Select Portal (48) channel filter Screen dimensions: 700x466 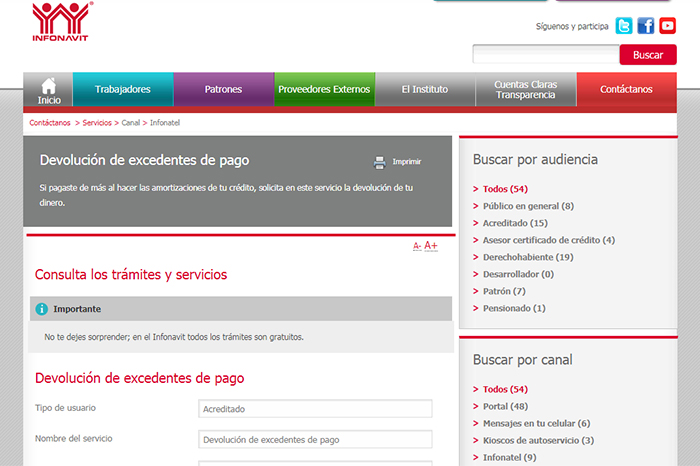click(x=505, y=406)
